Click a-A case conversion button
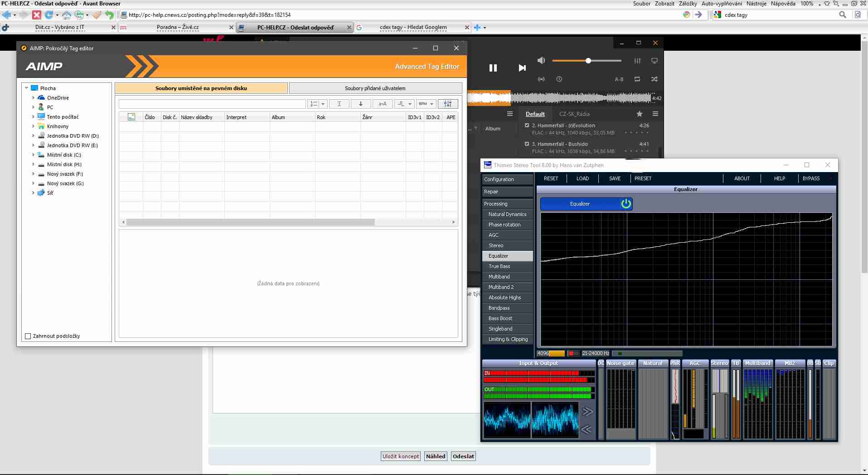The height and width of the screenshot is (475, 868). [383, 104]
